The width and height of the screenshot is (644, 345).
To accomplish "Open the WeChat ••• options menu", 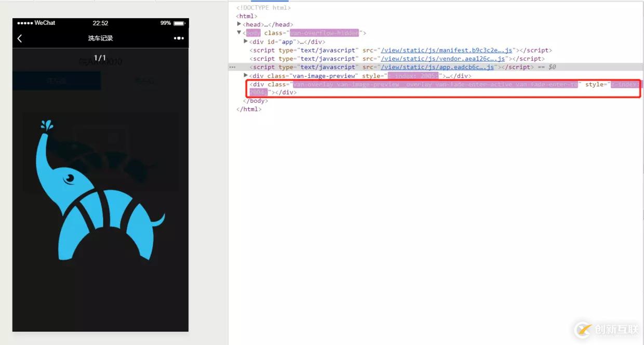I will (x=178, y=38).
